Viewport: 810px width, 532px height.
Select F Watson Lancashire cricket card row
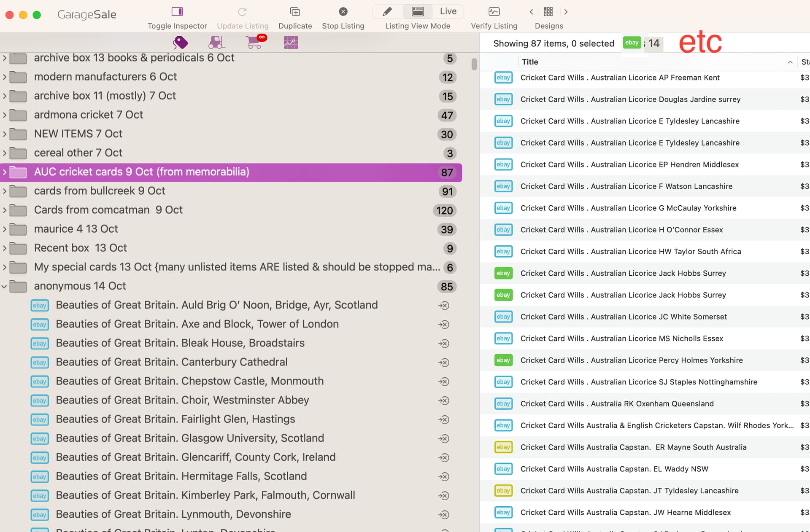[645, 186]
